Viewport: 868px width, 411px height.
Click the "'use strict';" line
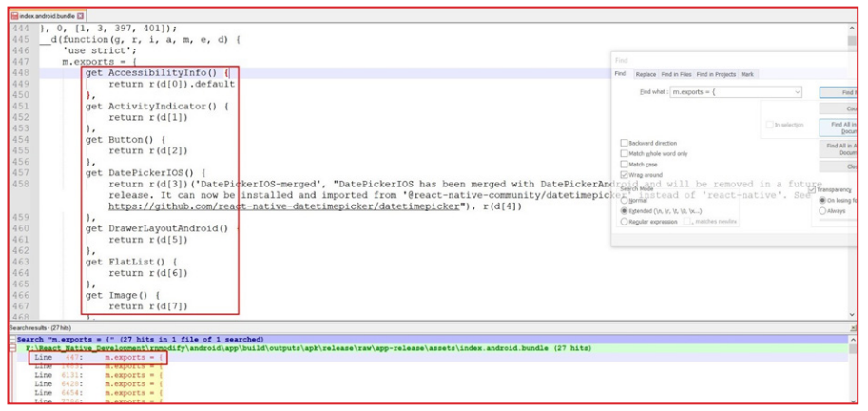coord(100,50)
